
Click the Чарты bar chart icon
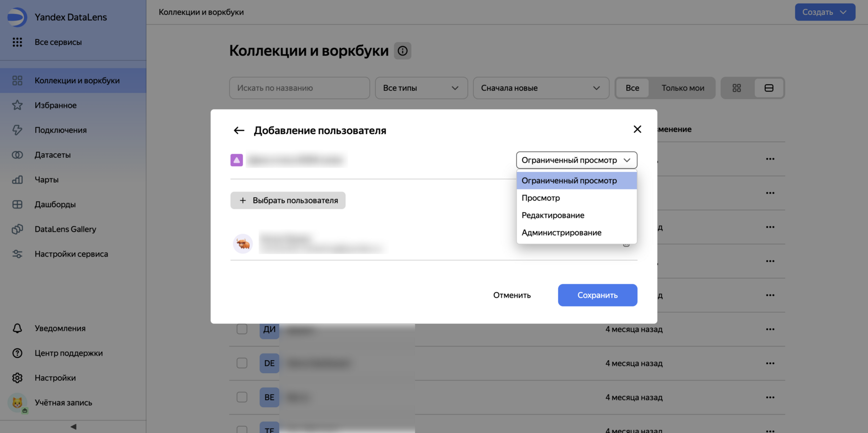(x=17, y=180)
